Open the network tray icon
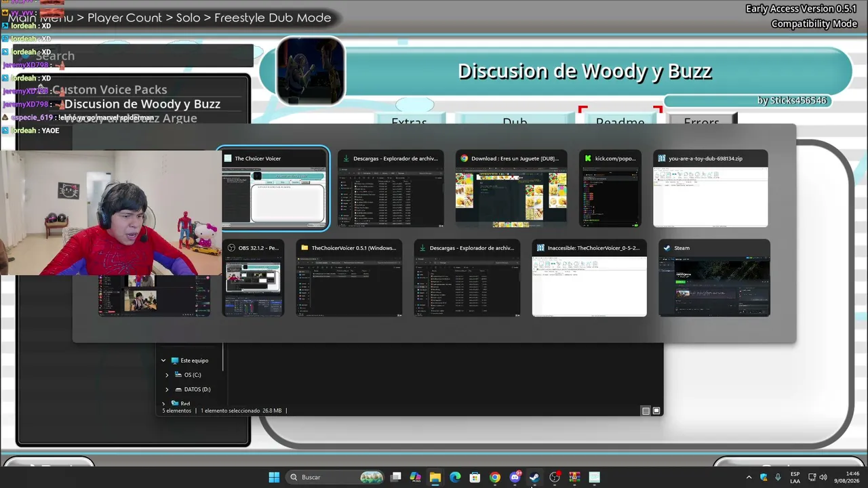 coord(812,477)
